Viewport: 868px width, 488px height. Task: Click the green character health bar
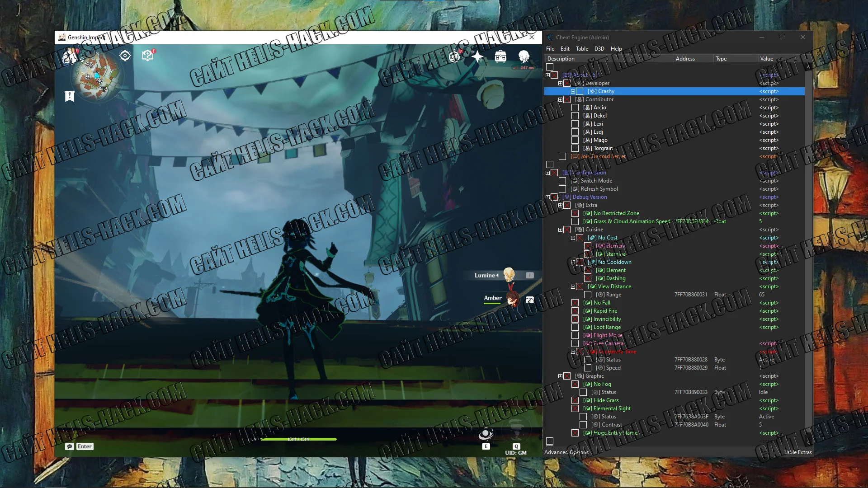[298, 439]
